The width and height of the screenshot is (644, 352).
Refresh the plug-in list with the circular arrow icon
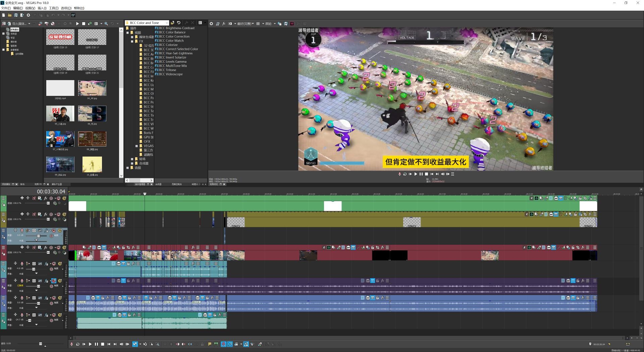click(x=179, y=23)
